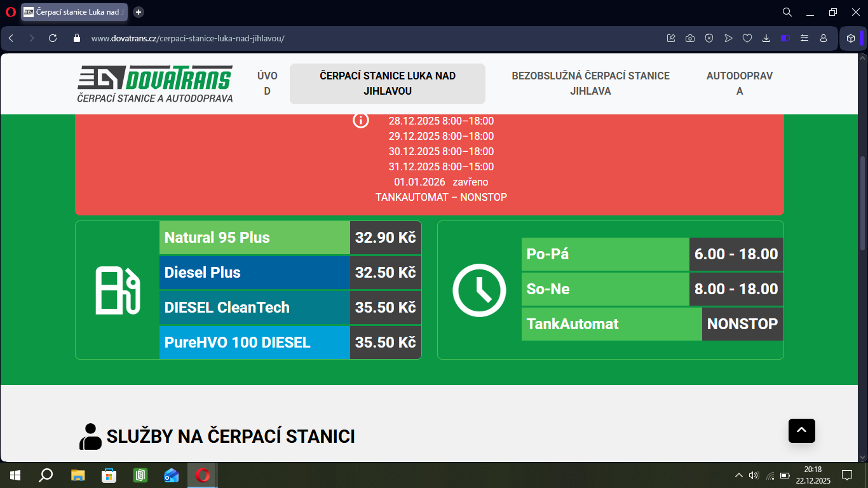Click the Opera taskbar icon
This screenshot has width=868, height=488.
[x=202, y=475]
